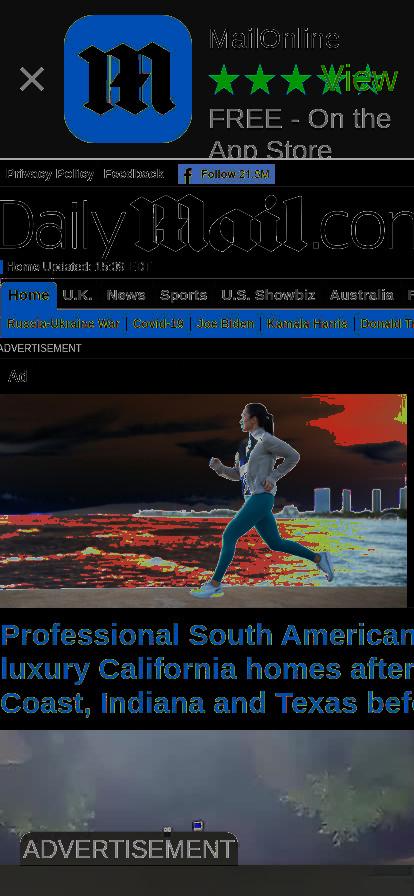Open the Kamala Harris topic link

[307, 323]
